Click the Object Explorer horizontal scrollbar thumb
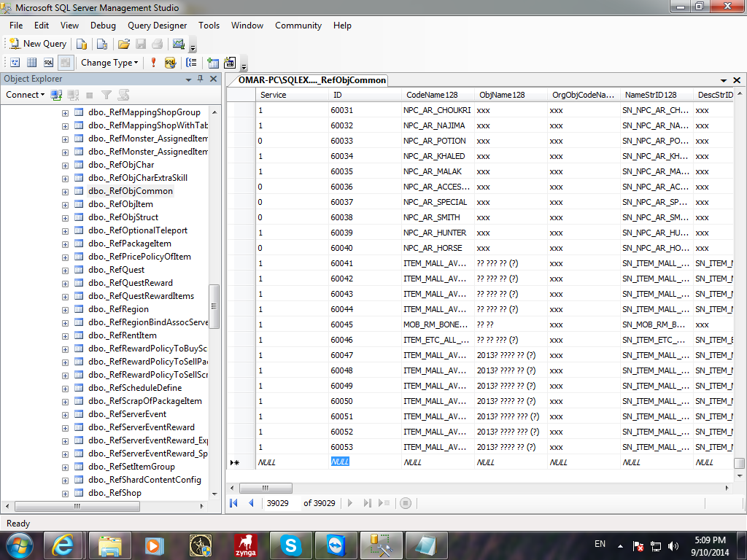 77,506
